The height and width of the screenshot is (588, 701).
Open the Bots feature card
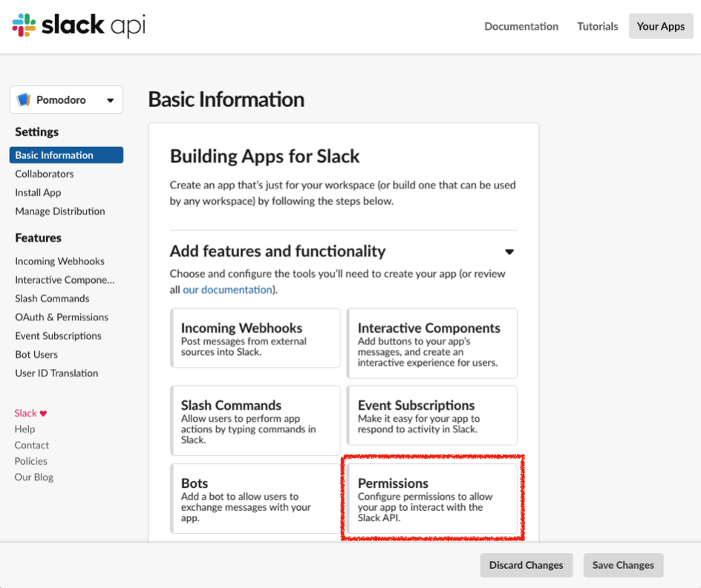[x=255, y=497]
